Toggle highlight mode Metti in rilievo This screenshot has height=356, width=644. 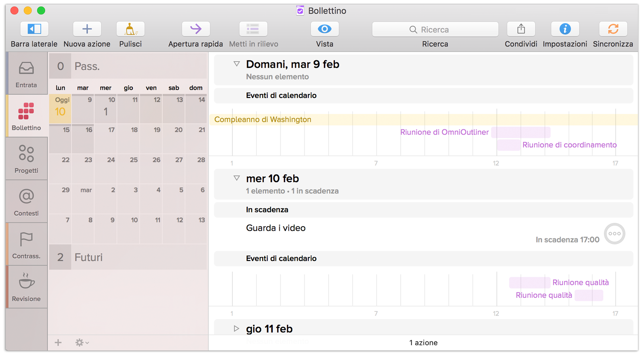(253, 29)
